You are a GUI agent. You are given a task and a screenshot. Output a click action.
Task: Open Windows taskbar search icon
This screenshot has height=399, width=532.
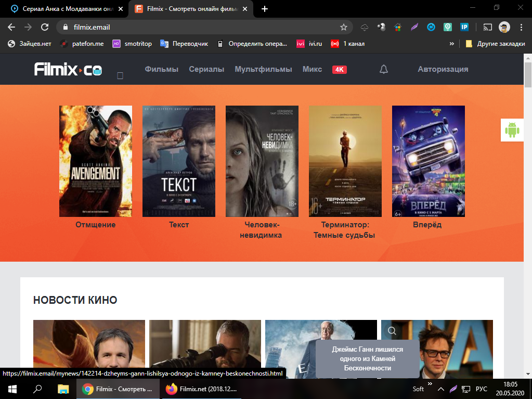coord(37,389)
